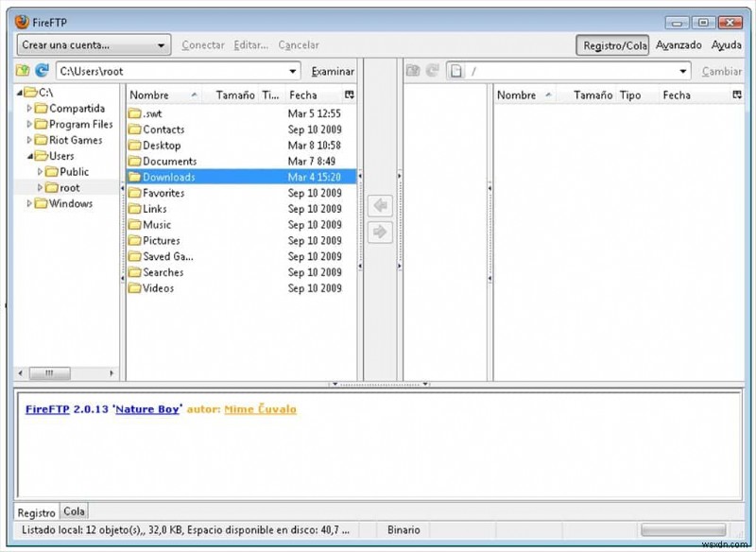Download with the left arrow transfer button
Screen dimensions: 756x552
380,206
